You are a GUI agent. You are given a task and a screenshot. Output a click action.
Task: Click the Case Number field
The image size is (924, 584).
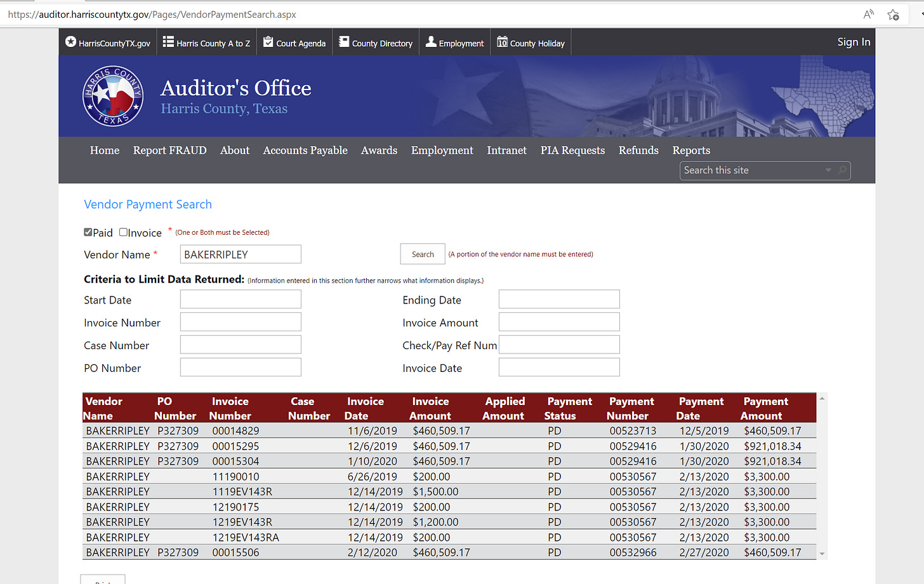pyautogui.click(x=241, y=345)
